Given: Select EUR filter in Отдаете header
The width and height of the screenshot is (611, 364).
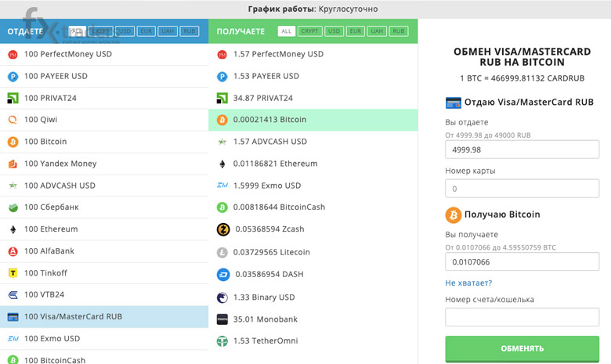Looking at the screenshot, I should 146,31.
